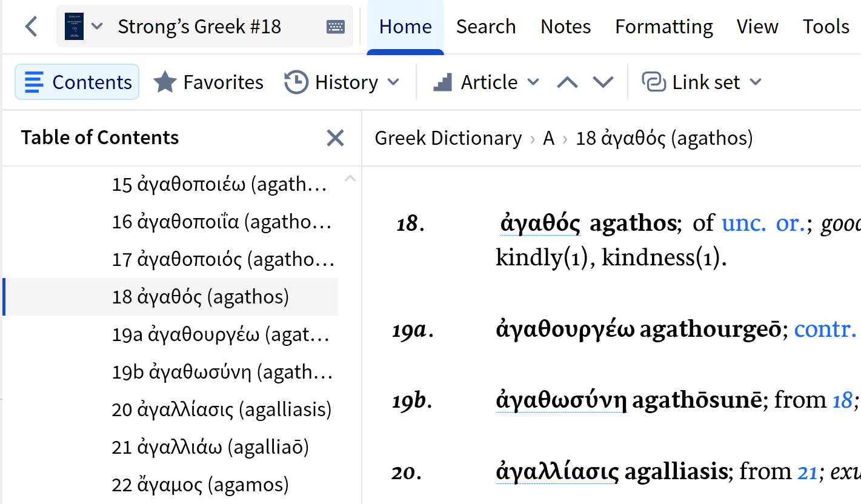Viewport: 861px width, 504px height.
Task: Expand the Article dropdown arrow
Action: click(x=533, y=82)
